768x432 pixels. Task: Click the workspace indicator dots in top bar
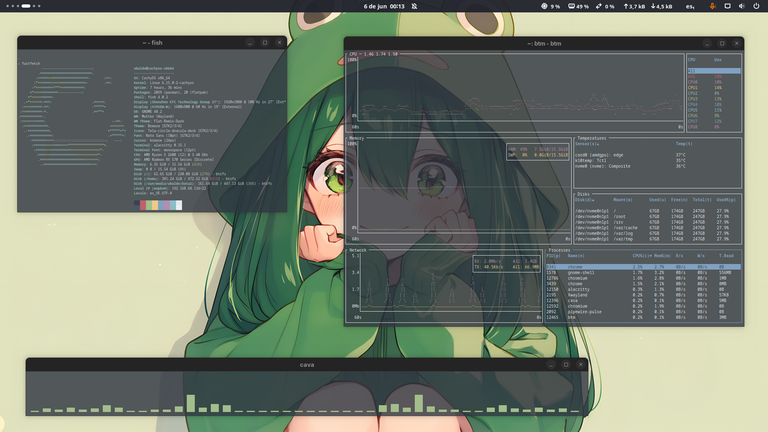(x=24, y=6)
